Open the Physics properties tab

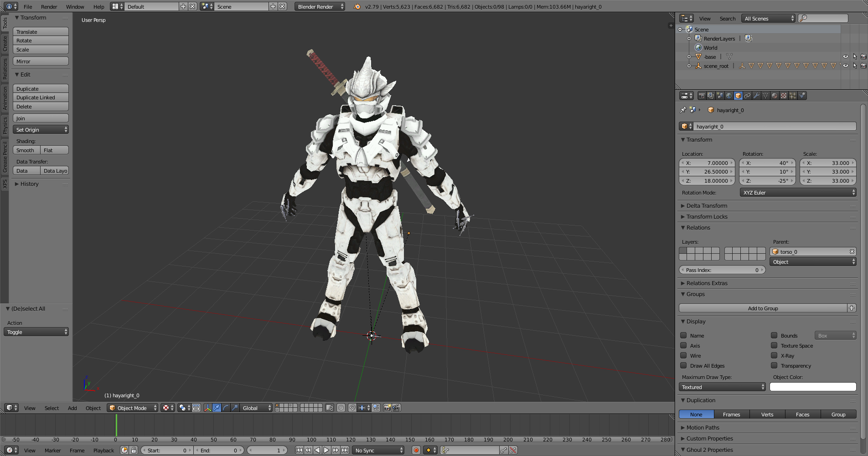[802, 96]
